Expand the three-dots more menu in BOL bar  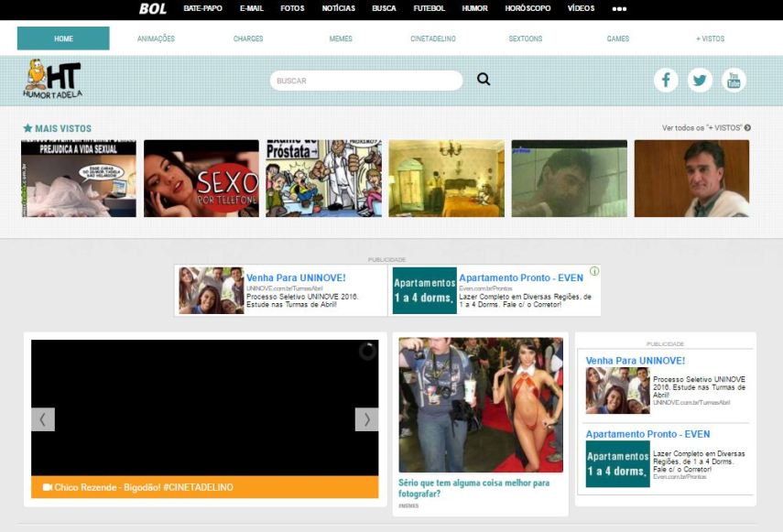[620, 9]
